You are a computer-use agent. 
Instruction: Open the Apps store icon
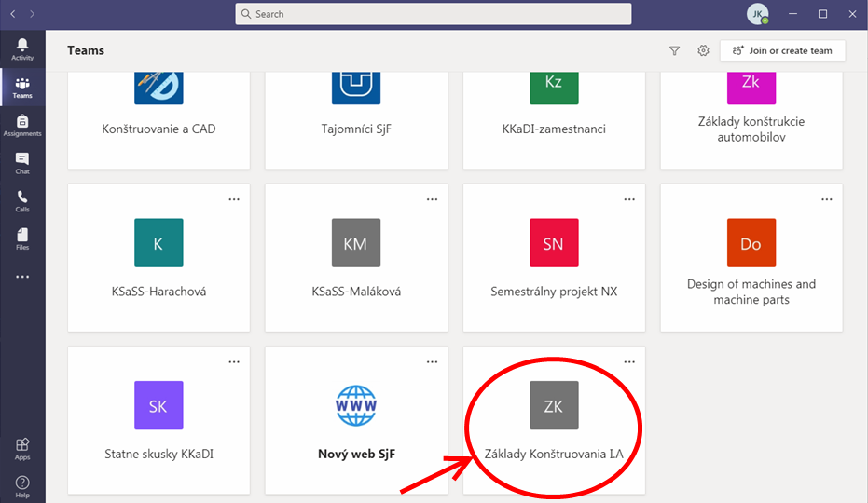[x=22, y=449]
